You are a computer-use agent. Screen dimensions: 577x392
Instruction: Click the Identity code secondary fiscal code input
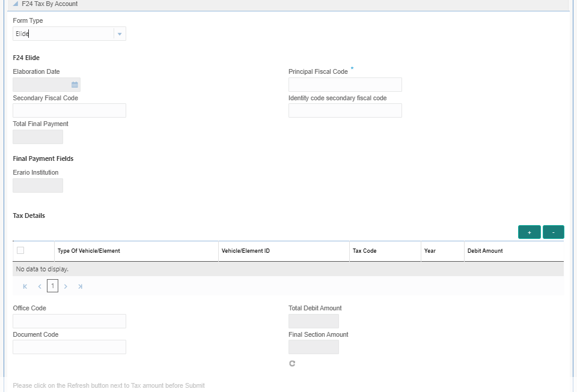[345, 110]
